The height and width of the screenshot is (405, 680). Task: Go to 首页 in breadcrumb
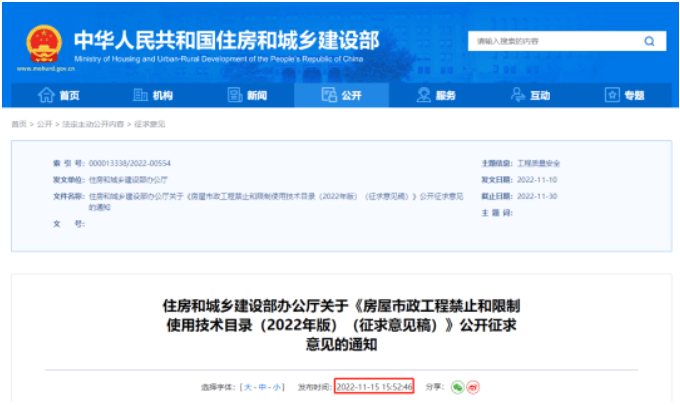(x=19, y=124)
